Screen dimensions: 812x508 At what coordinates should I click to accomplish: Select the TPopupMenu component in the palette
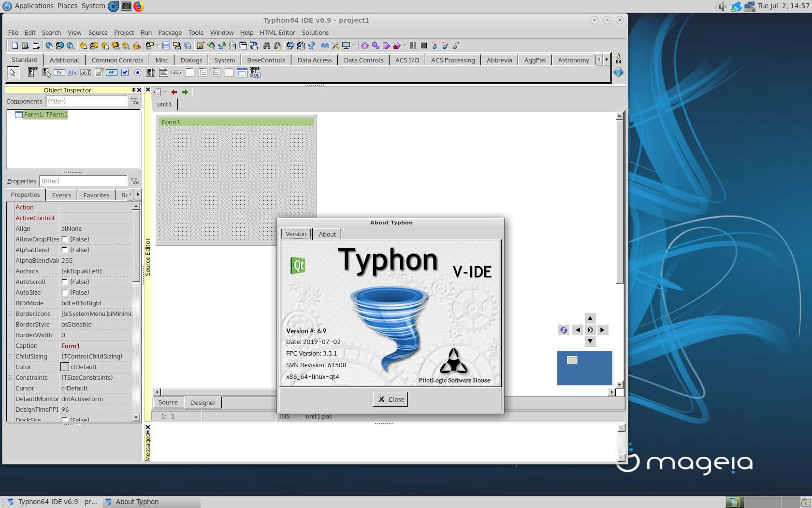46,73
